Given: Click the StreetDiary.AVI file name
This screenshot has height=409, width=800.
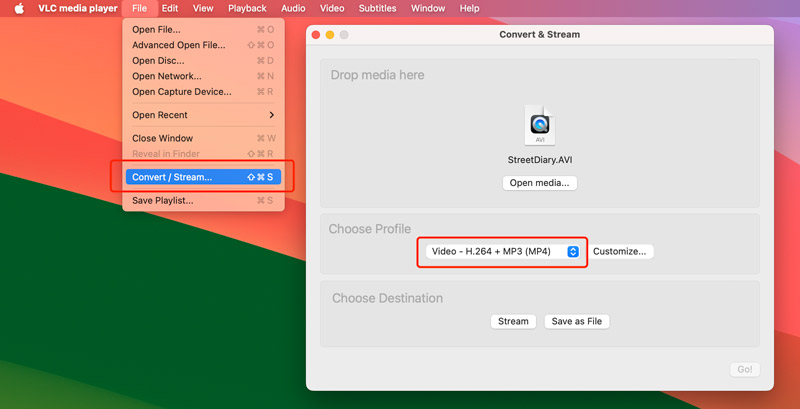Looking at the screenshot, I should (540, 160).
